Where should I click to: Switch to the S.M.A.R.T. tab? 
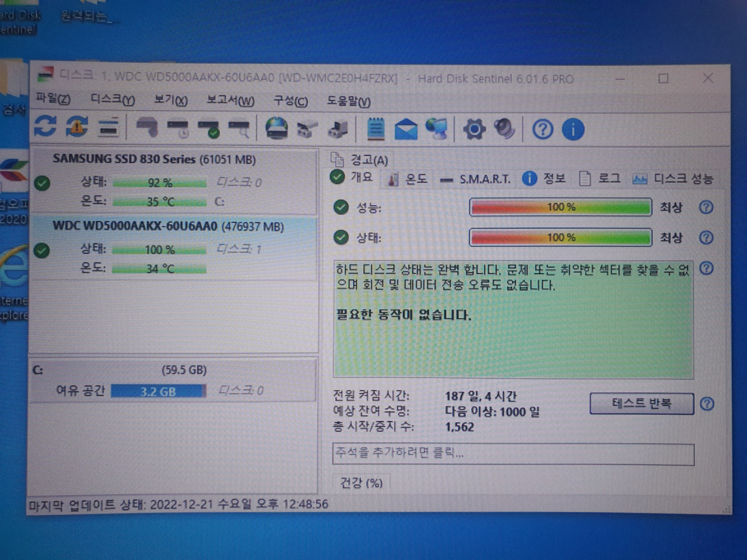click(475, 179)
